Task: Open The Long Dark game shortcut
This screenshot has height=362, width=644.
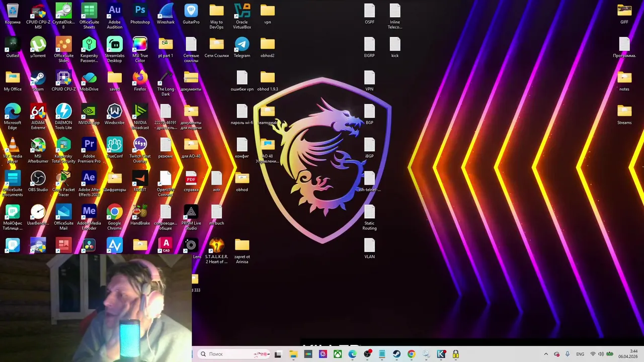Action: click(166, 83)
